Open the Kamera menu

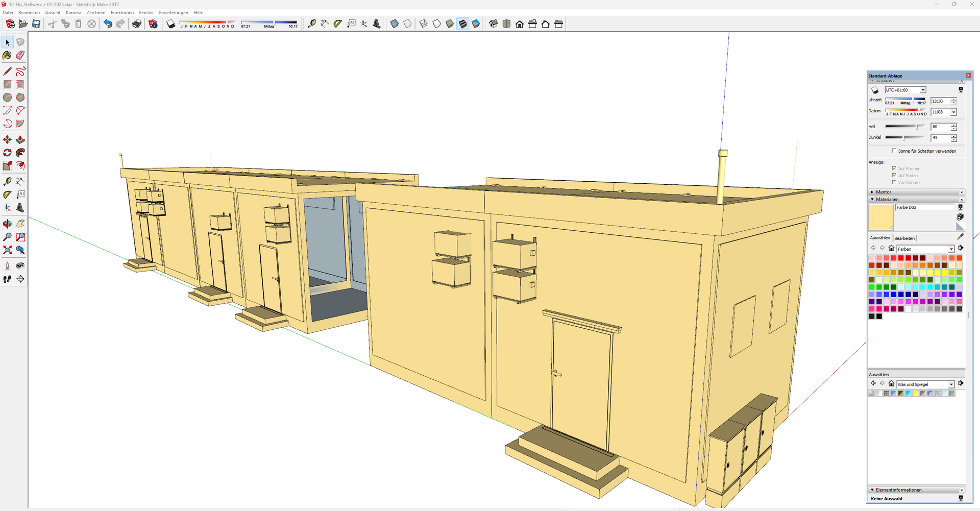73,13
